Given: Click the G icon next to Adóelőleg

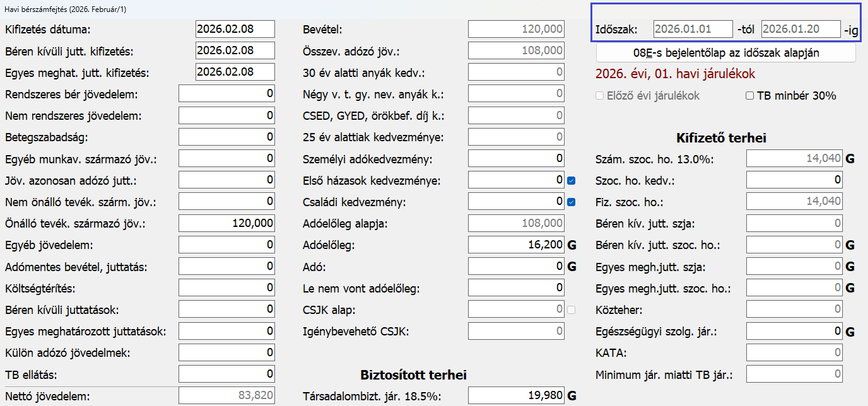Looking at the screenshot, I should click(572, 245).
